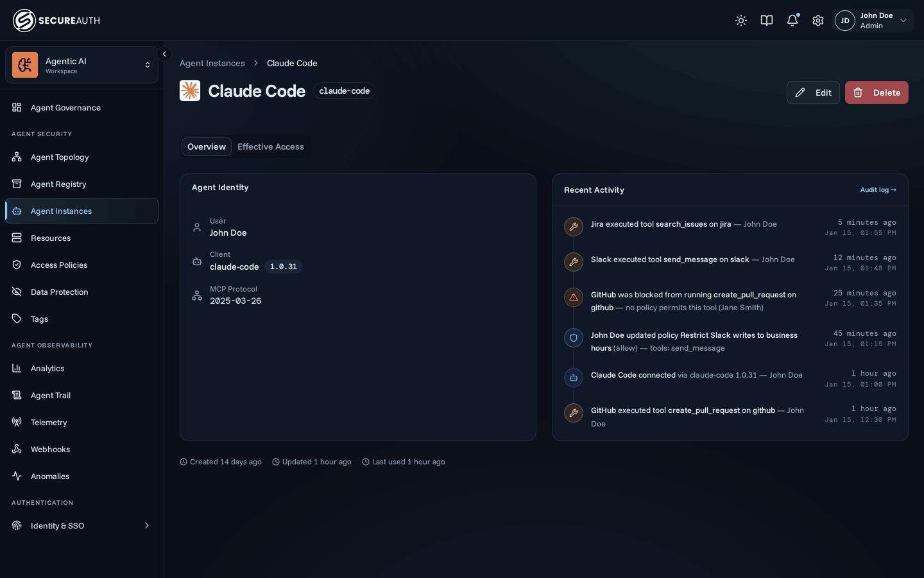The image size is (924, 578).
Task: Open the notifications bell
Action: coord(792,21)
